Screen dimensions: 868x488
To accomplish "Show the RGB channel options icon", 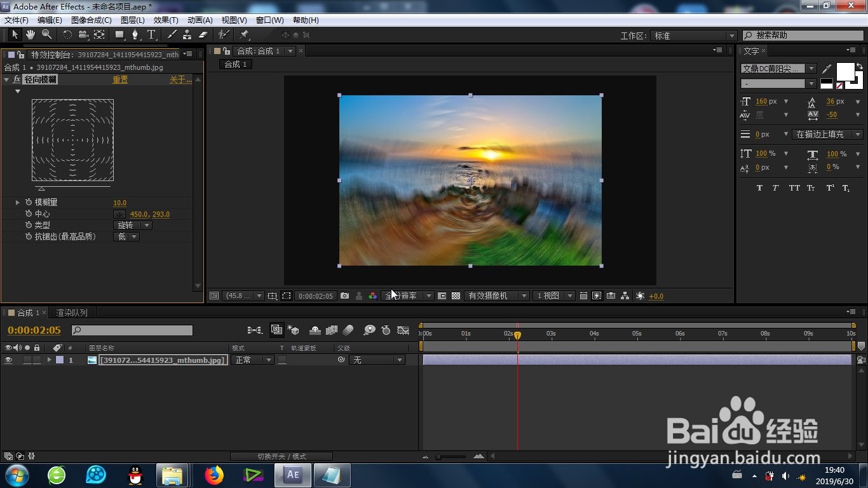I will coord(373,296).
